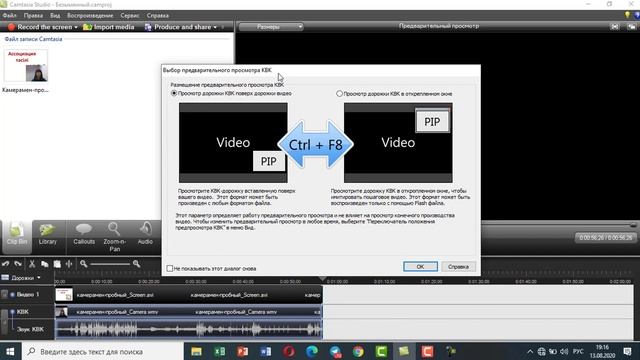The width and height of the screenshot is (640, 360).
Task: Select the clip thumbnail in Clip Bin
Action: (26, 65)
